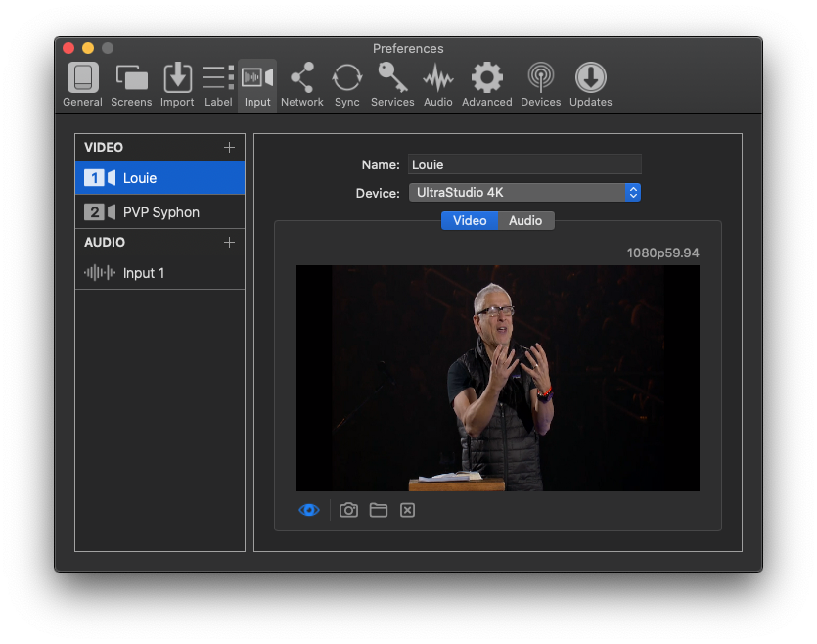
Task: Click the camera snapshot icon
Action: pyautogui.click(x=348, y=510)
